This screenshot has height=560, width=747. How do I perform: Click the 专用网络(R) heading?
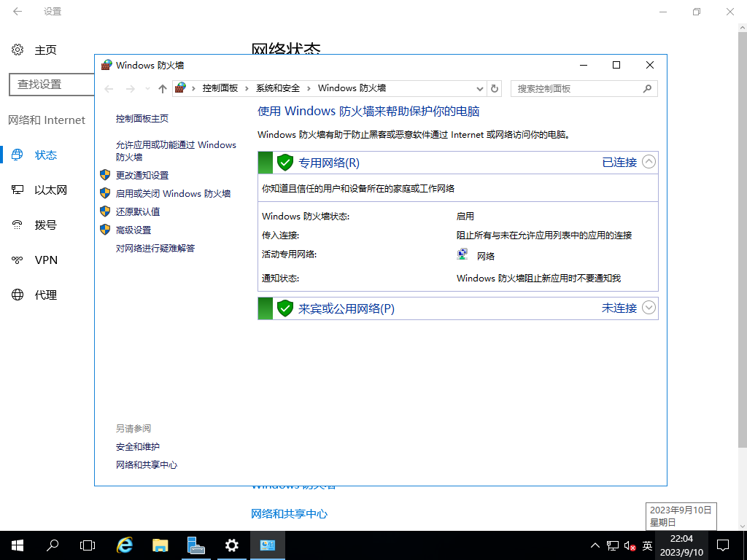(x=329, y=163)
